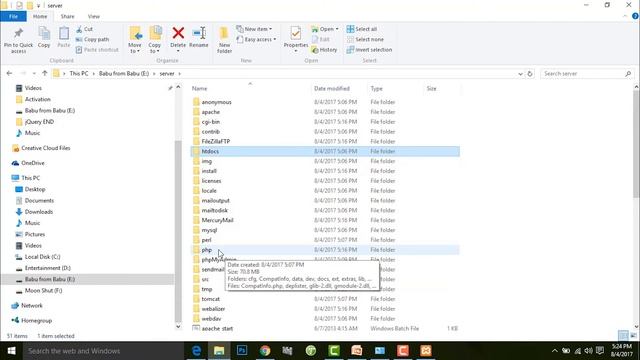Open Microsoft Edge from the taskbar

(x=196, y=351)
